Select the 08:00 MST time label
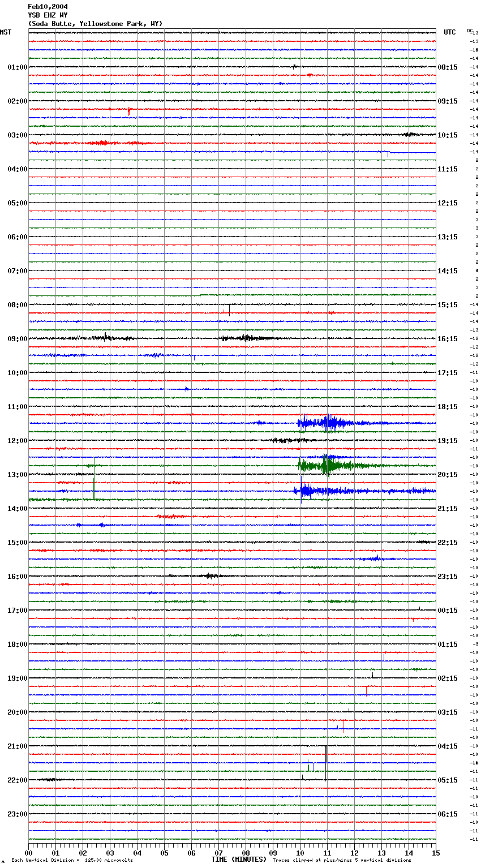Screen dimensions: 481x868 tap(18, 305)
